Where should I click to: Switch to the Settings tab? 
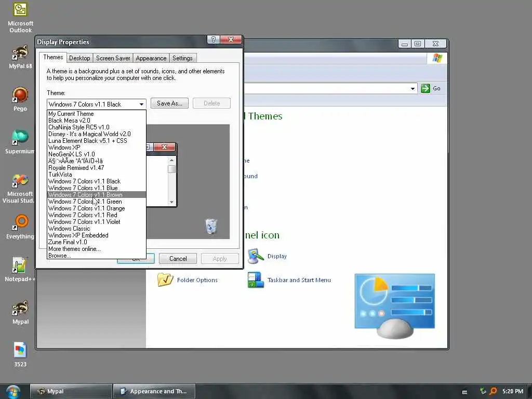click(x=182, y=58)
